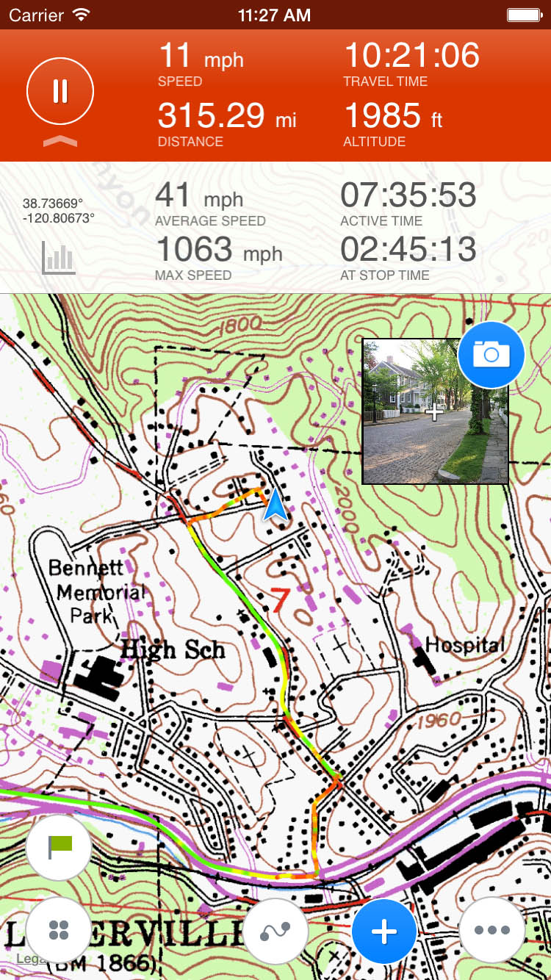
Task: Tap the route path icon button
Action: [276, 931]
